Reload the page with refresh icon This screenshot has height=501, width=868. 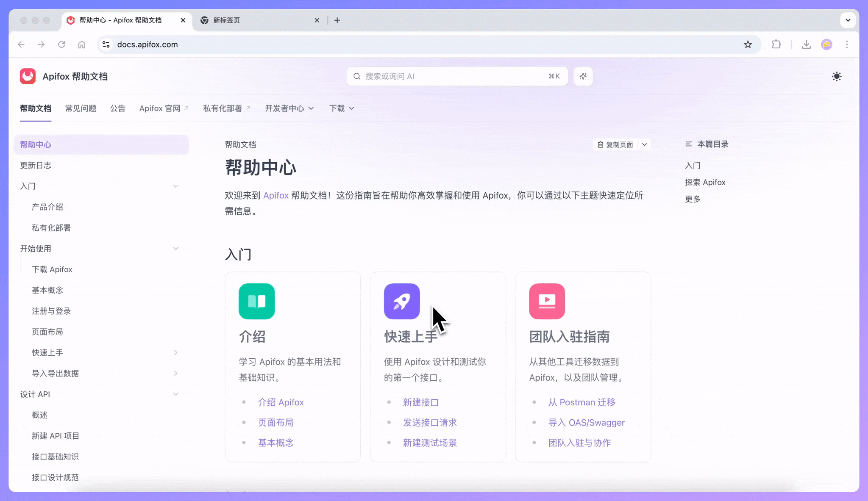click(x=61, y=44)
